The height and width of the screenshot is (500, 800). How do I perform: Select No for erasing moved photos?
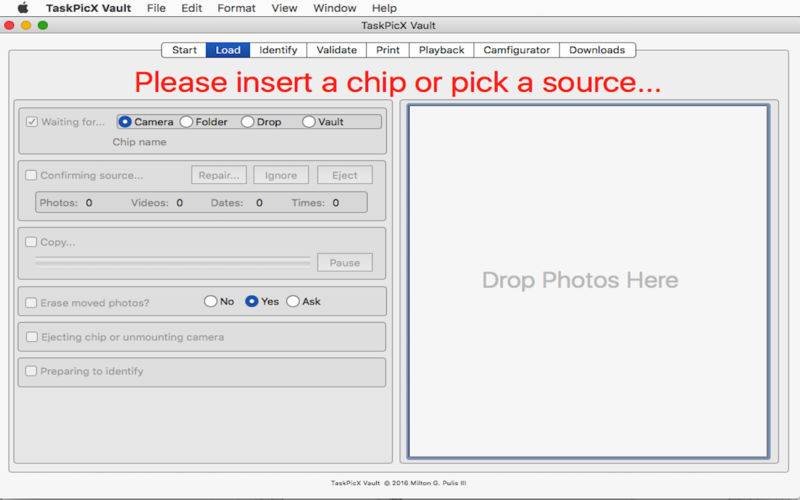(x=211, y=301)
